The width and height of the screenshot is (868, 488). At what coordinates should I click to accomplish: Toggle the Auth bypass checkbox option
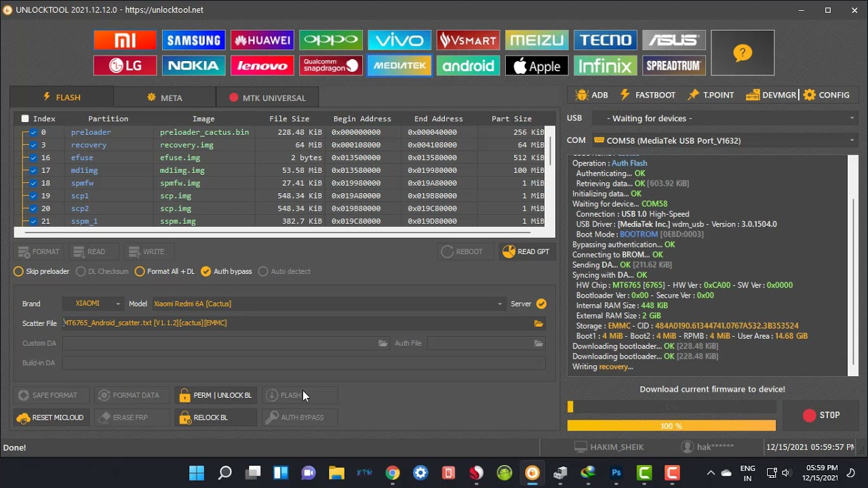226,272
